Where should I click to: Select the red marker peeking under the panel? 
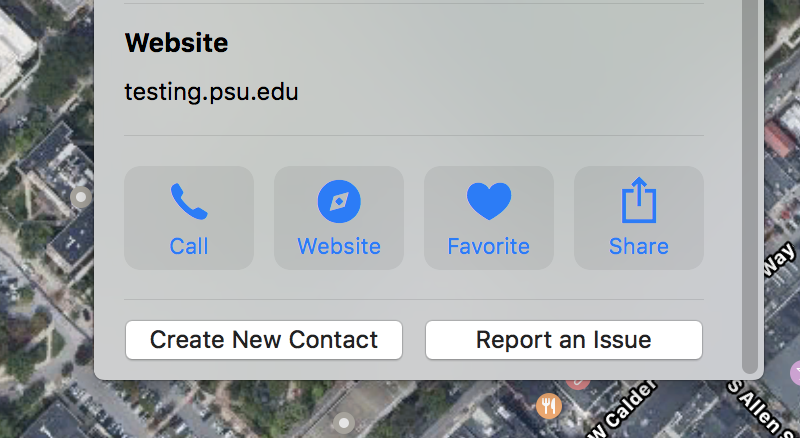click(578, 384)
